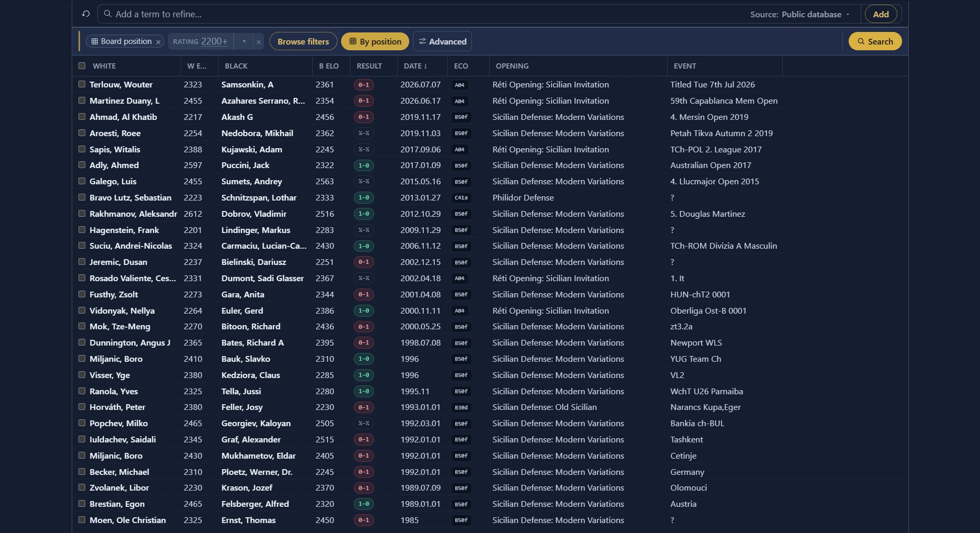Open the Source Public database dropdown

tap(800, 15)
